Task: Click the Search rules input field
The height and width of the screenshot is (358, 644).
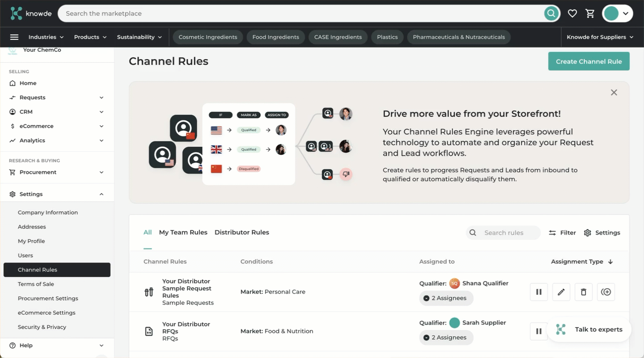Action: point(503,233)
